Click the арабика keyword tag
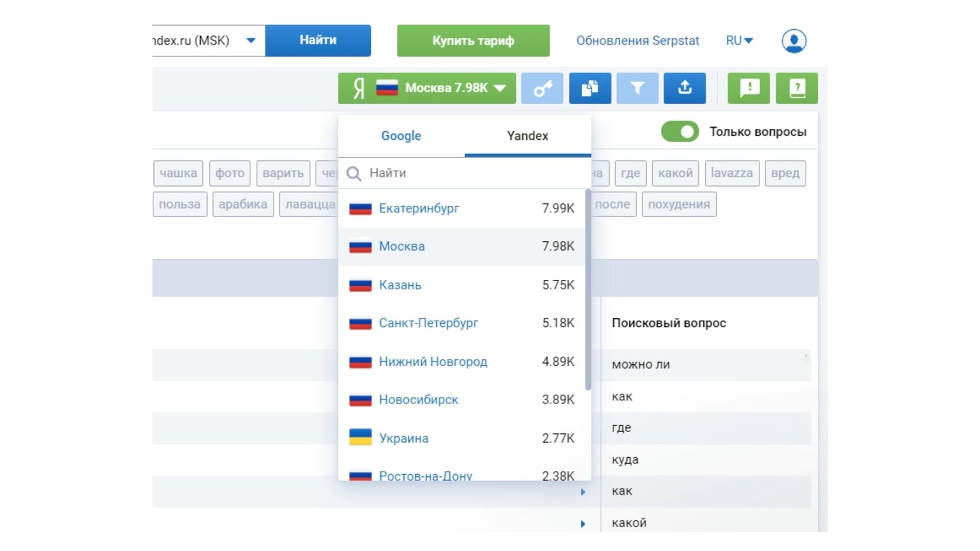The width and height of the screenshot is (980, 551). [x=243, y=205]
